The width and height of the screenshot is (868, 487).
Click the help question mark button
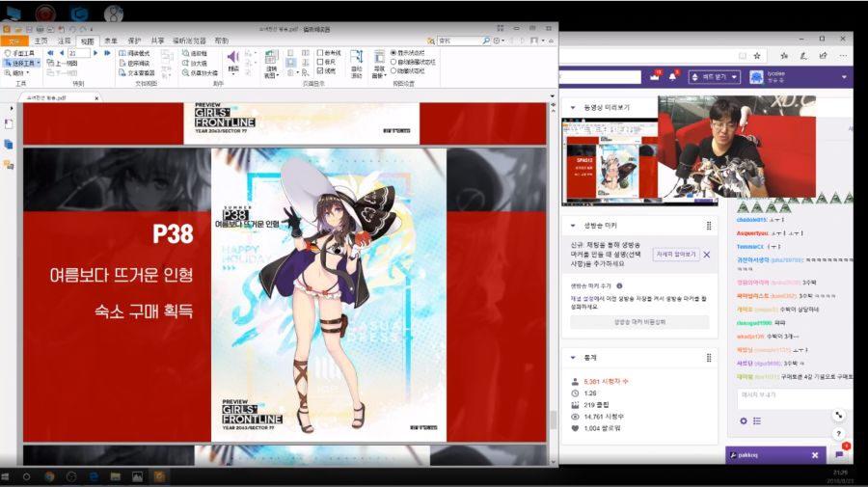839,434
